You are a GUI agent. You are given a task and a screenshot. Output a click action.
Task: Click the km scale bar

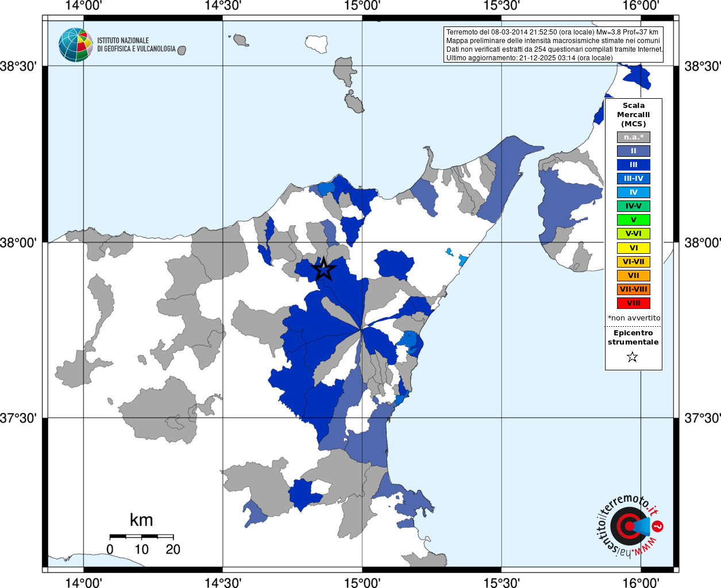[141, 536]
